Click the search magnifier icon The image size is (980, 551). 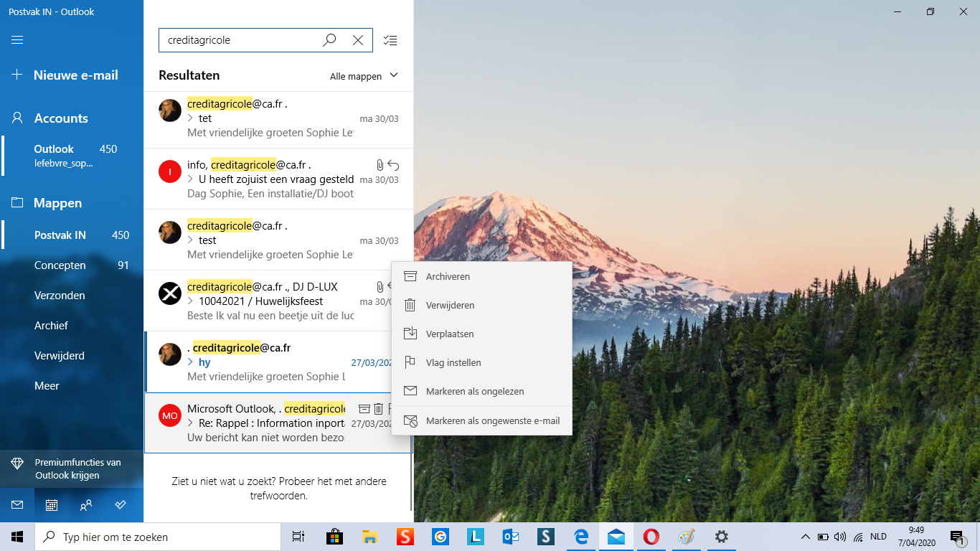tap(329, 40)
